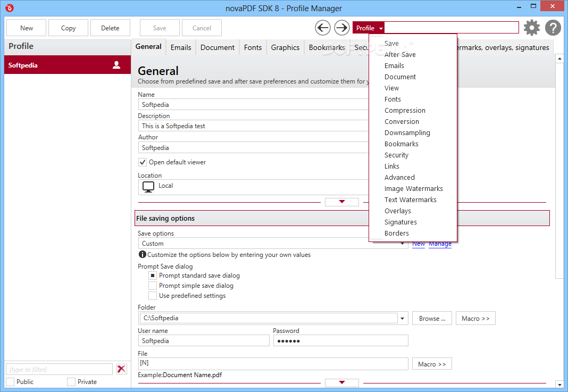Click the forward navigation arrow icon
This screenshot has width=568, height=392.
[341, 28]
